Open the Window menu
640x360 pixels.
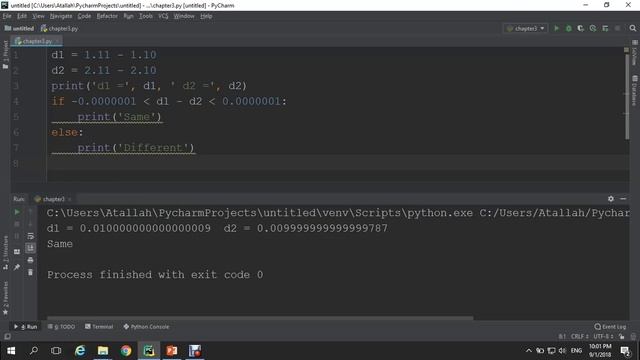[x=184, y=16]
